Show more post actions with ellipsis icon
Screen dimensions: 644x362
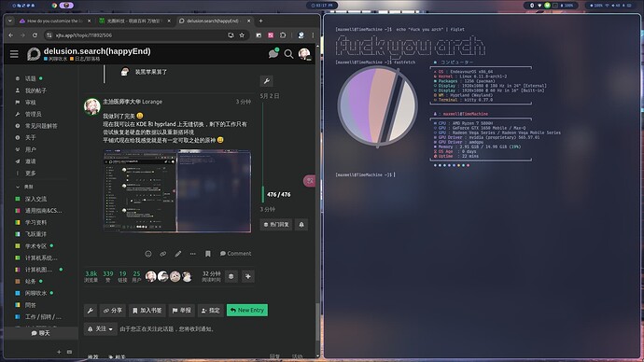point(192,254)
